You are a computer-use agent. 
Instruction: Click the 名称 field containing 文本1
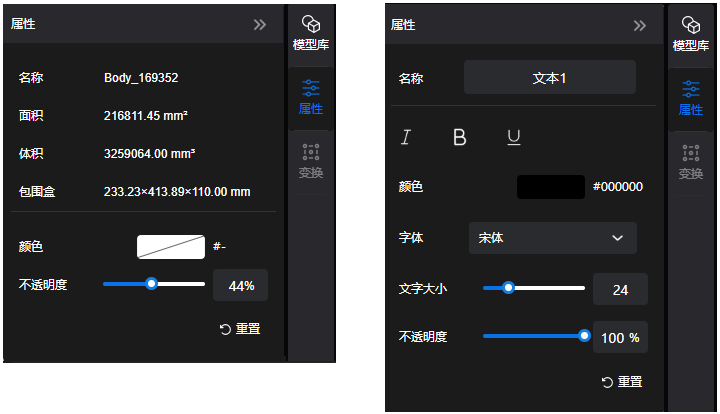pyautogui.click(x=550, y=77)
